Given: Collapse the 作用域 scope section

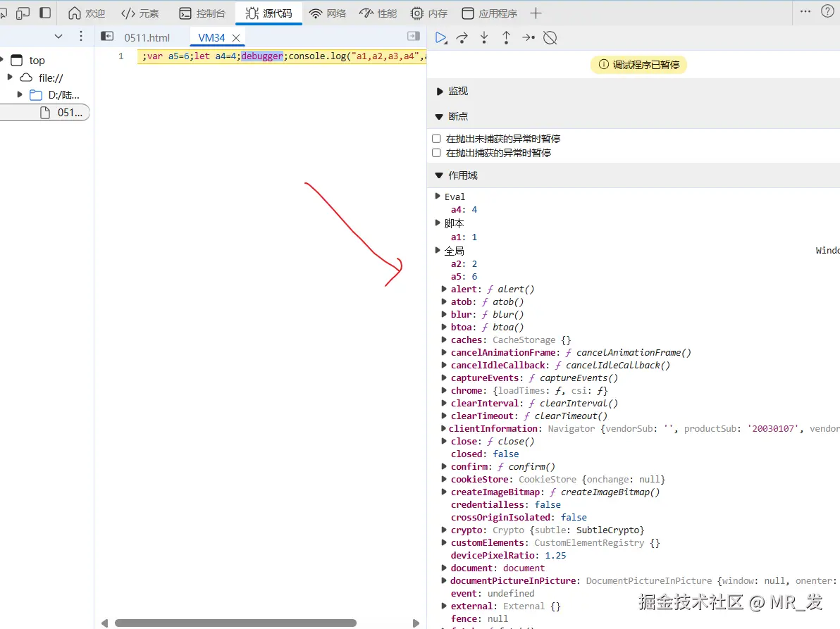Looking at the screenshot, I should coord(439,175).
